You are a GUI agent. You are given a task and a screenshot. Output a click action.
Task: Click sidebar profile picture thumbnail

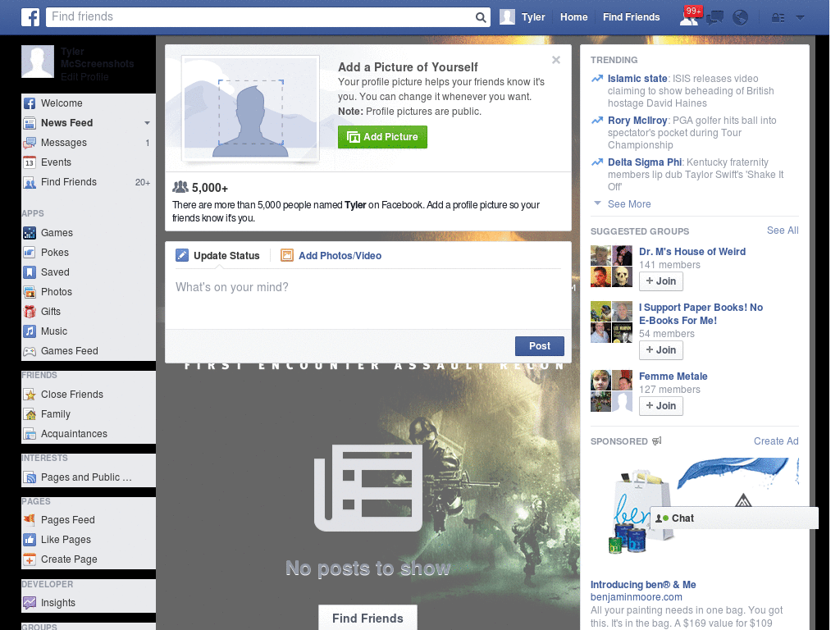point(38,62)
